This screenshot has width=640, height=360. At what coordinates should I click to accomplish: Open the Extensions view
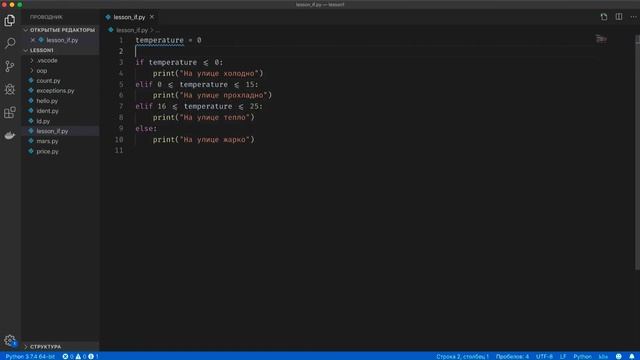coord(10,112)
